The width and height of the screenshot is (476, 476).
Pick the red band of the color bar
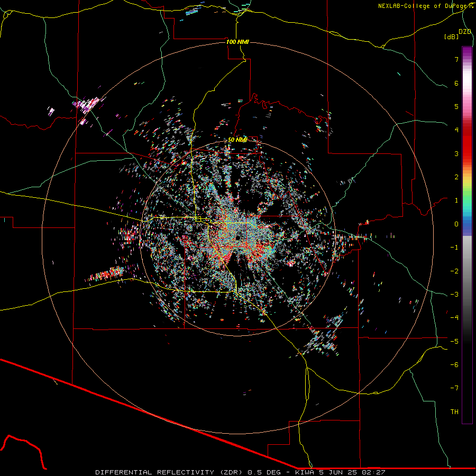[467, 143]
